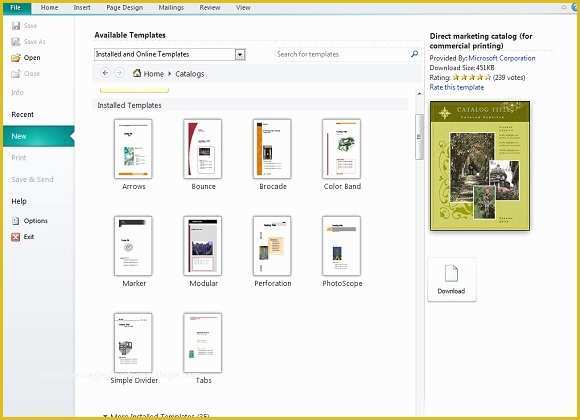Select Print in the backstage menu
Screen dimensions: 580x420
coord(19,158)
